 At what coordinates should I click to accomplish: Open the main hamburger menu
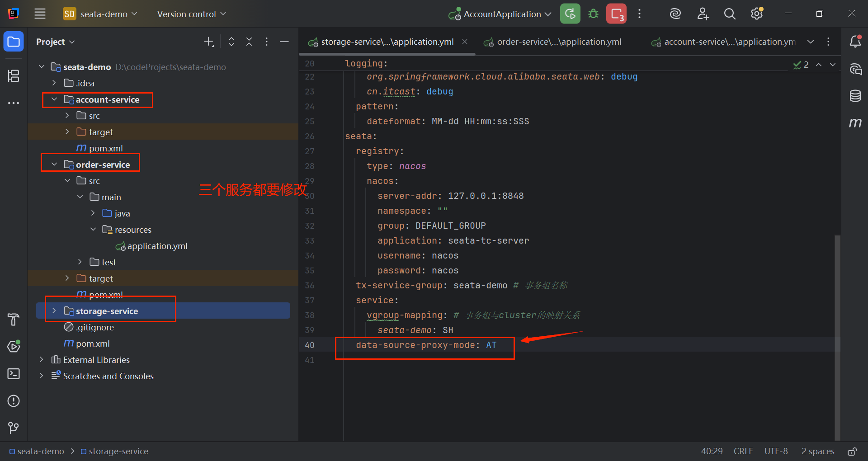click(x=40, y=14)
